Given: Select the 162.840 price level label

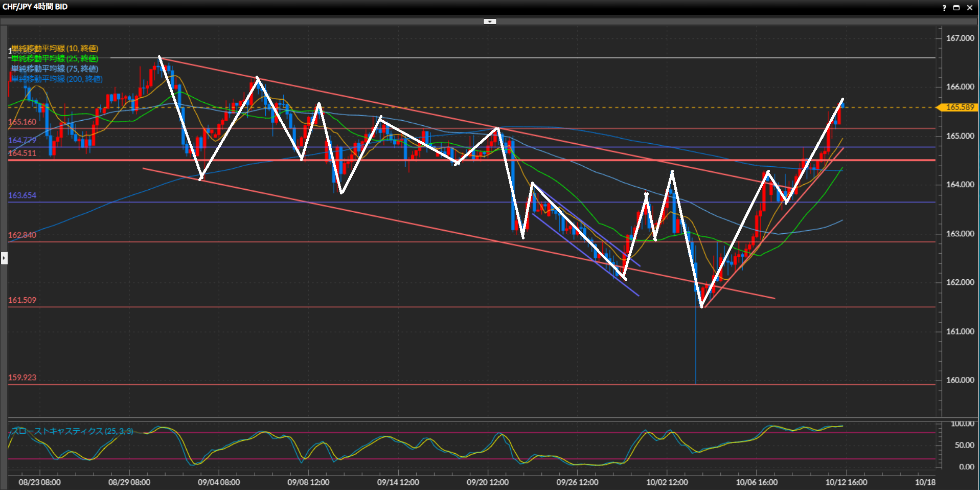Looking at the screenshot, I should coord(22,235).
